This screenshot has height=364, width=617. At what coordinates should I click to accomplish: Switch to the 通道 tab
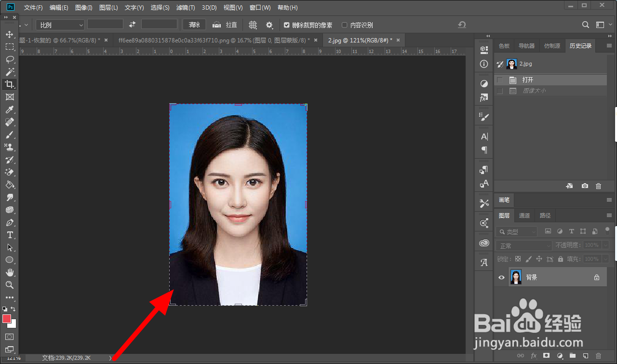(524, 216)
